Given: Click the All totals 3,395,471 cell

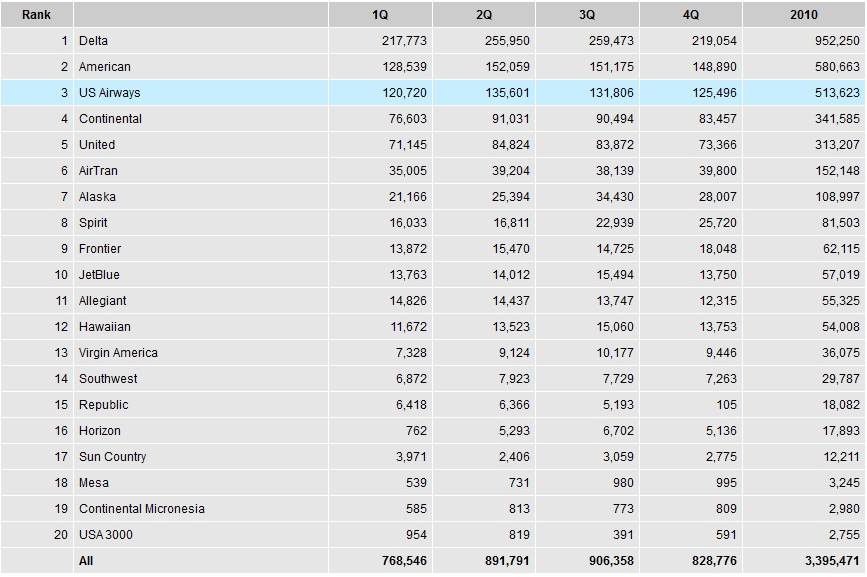Looking at the screenshot, I should [804, 560].
